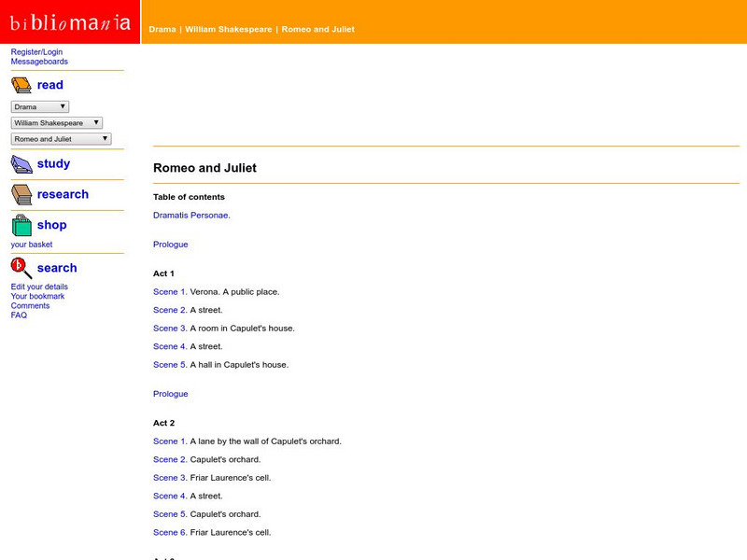Viewport: 747px width, 560px height.
Task: Open the research books icon
Action: pyautogui.click(x=21, y=194)
